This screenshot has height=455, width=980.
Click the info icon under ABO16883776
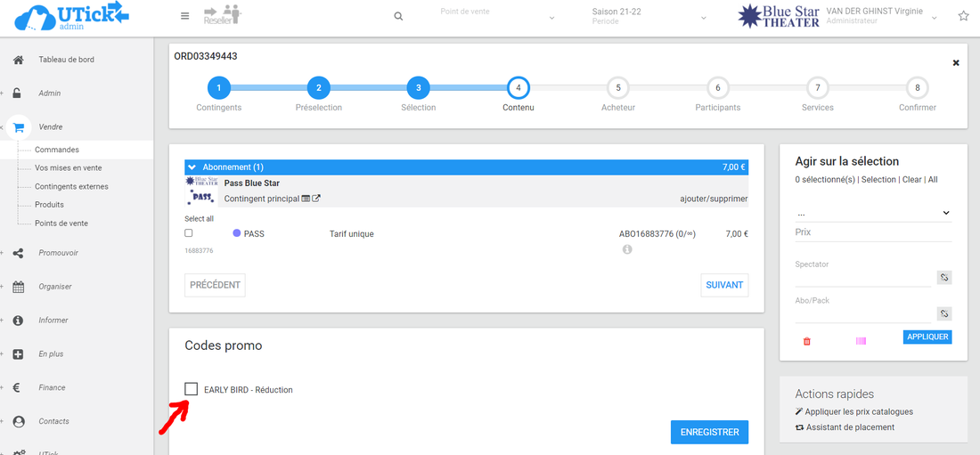click(627, 249)
